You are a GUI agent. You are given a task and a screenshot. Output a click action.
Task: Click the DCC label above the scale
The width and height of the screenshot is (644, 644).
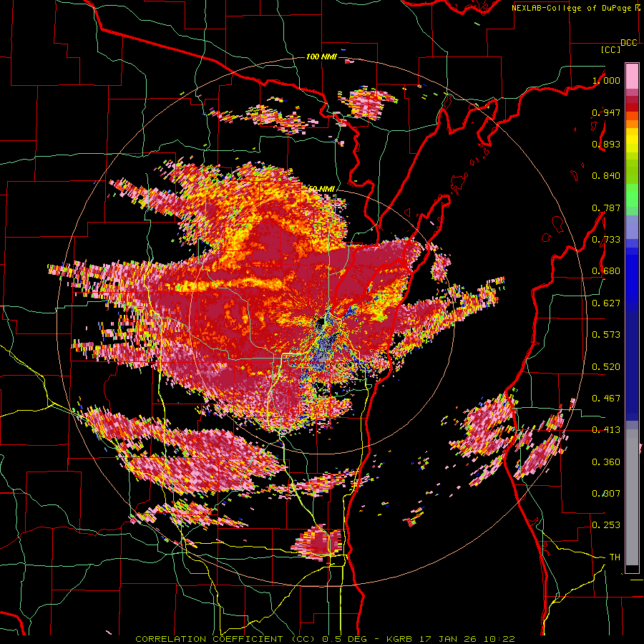[x=629, y=43]
